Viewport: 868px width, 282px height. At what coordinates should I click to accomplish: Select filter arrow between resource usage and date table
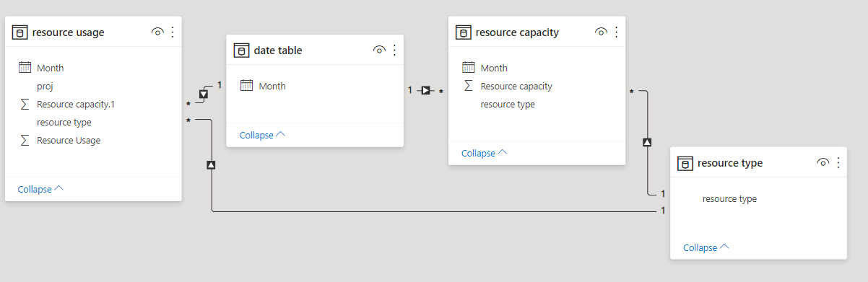coord(204,94)
